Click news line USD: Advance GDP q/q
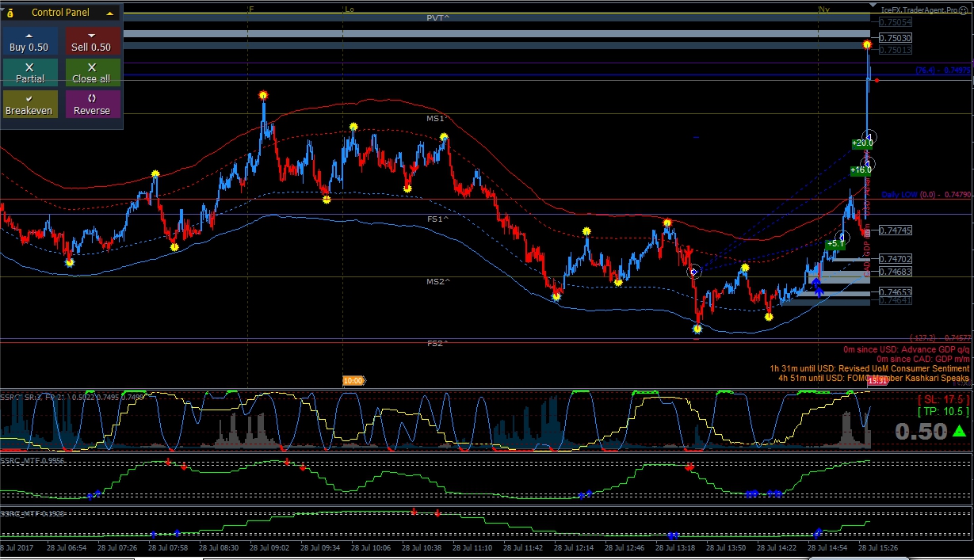 click(x=906, y=349)
